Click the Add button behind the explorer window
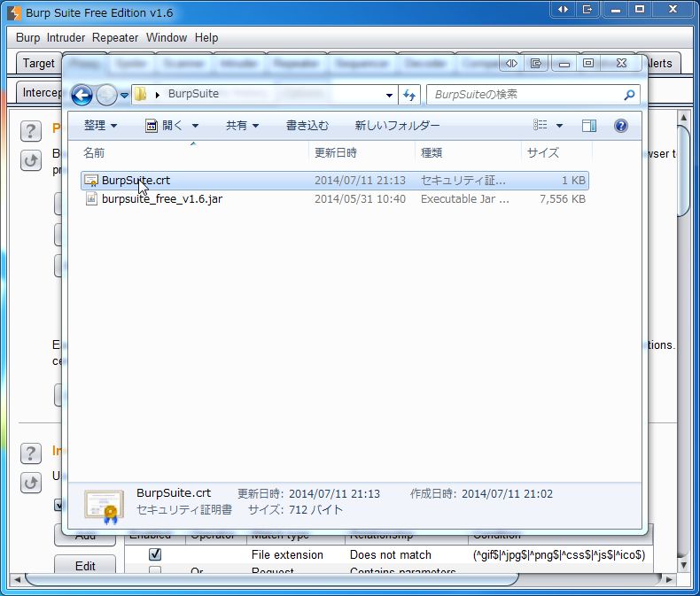Viewport: 700px width, 596px height. click(x=85, y=538)
